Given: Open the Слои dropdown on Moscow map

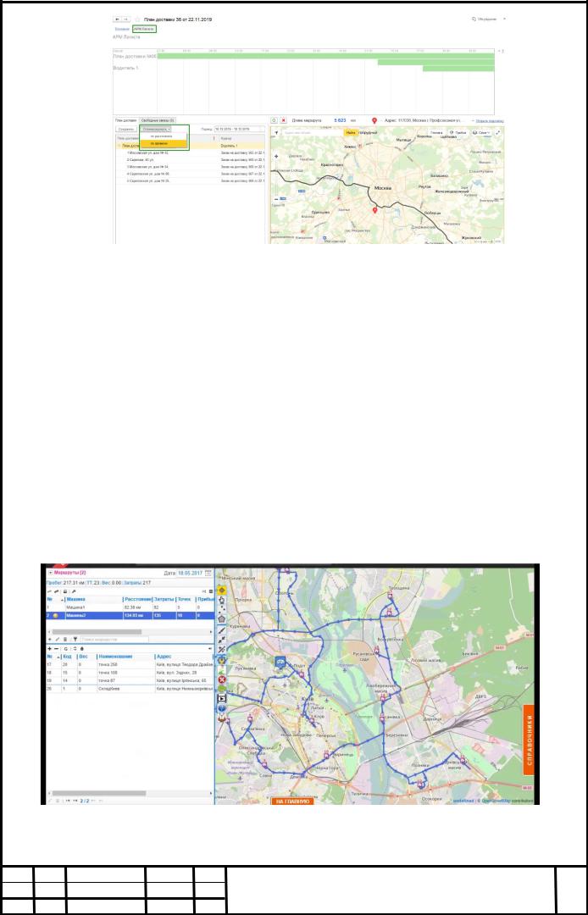Looking at the screenshot, I should pyautogui.click(x=481, y=132).
